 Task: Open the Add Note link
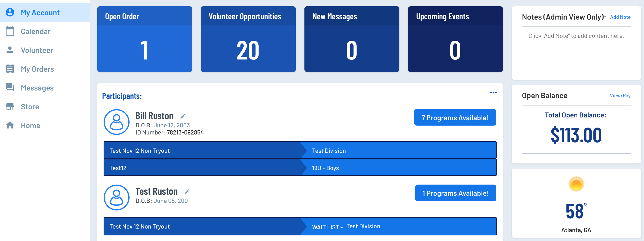(620, 17)
